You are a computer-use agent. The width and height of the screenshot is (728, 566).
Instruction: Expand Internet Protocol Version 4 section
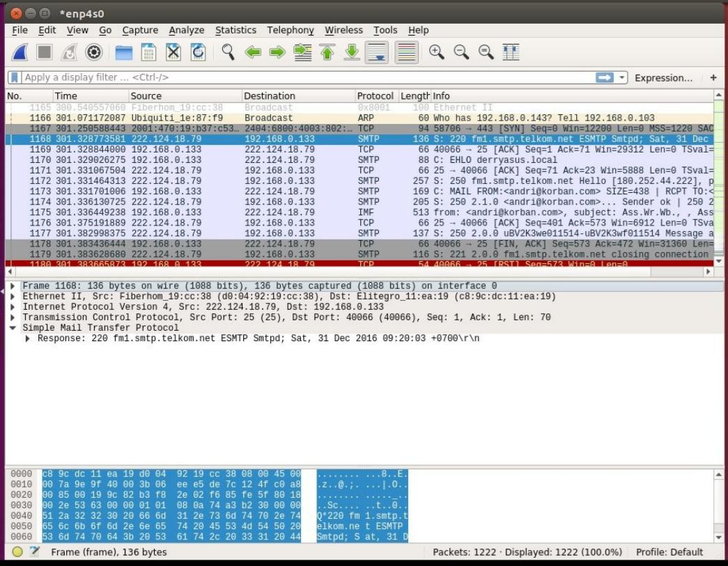[13, 307]
